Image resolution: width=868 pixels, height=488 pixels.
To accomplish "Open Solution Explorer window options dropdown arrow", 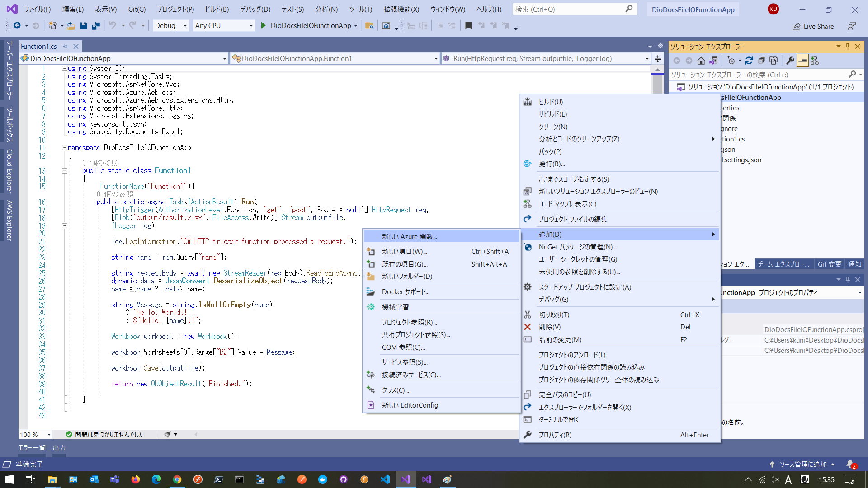I will click(x=839, y=47).
